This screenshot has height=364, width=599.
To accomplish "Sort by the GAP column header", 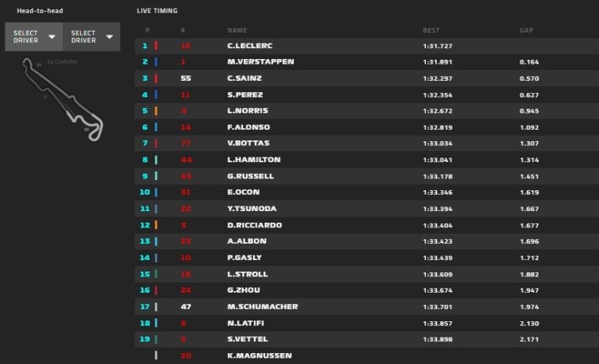I will click(526, 30).
